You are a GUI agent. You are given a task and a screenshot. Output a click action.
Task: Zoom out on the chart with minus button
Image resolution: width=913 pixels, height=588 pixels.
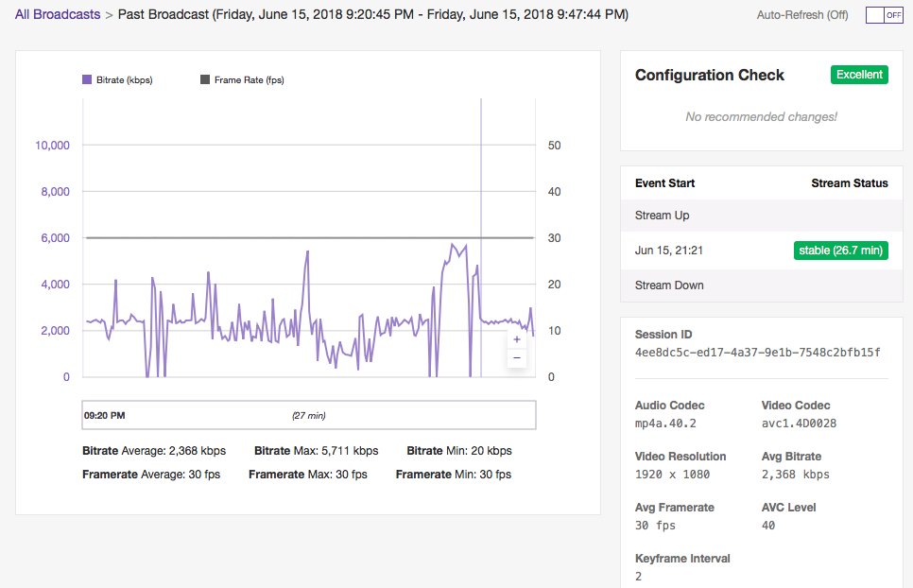516,358
